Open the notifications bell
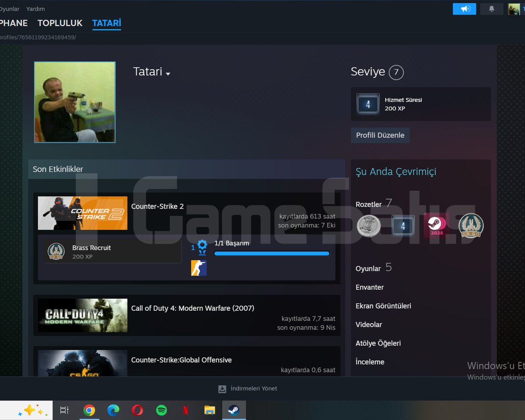The image size is (525, 420). (x=491, y=9)
